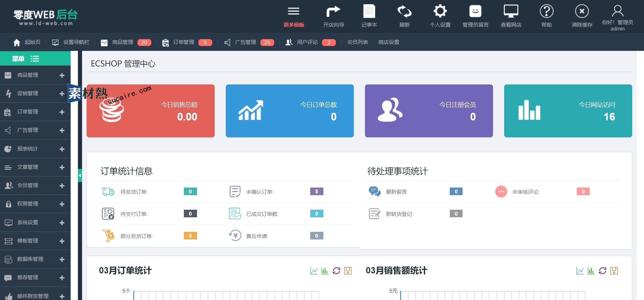The height and width of the screenshot is (300, 644).
Task: Click the 未审核评论 pink bubble icon
Action: pyautogui.click(x=501, y=191)
